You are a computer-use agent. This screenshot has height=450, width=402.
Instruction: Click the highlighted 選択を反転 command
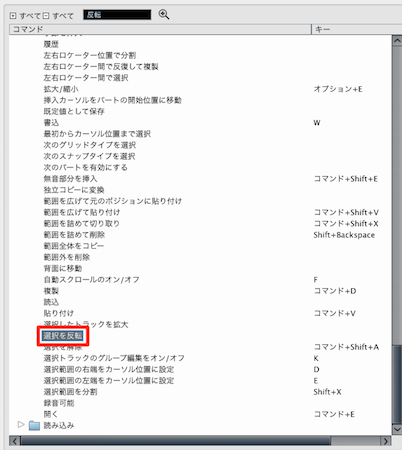63,336
